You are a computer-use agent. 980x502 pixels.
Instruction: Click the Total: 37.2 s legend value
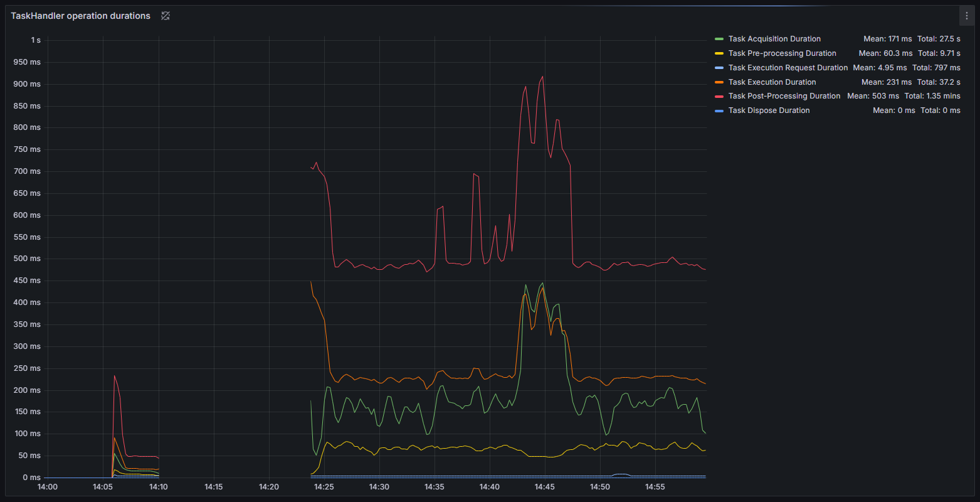[x=936, y=82]
